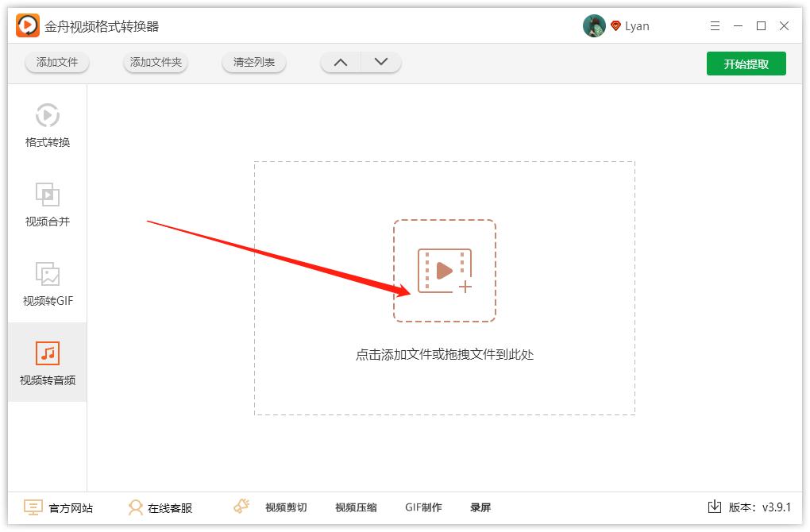Contact 在线客服 customer service

tap(161, 507)
